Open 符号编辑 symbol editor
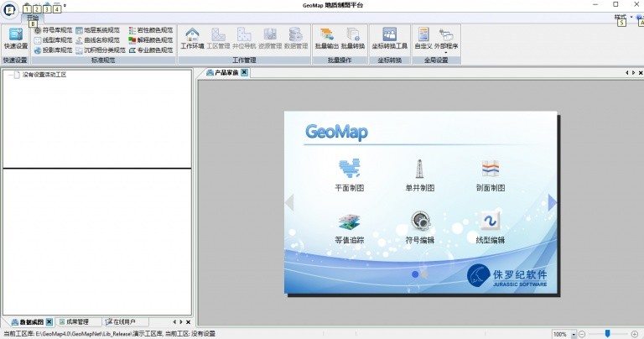This screenshot has width=644, height=339. 420,227
